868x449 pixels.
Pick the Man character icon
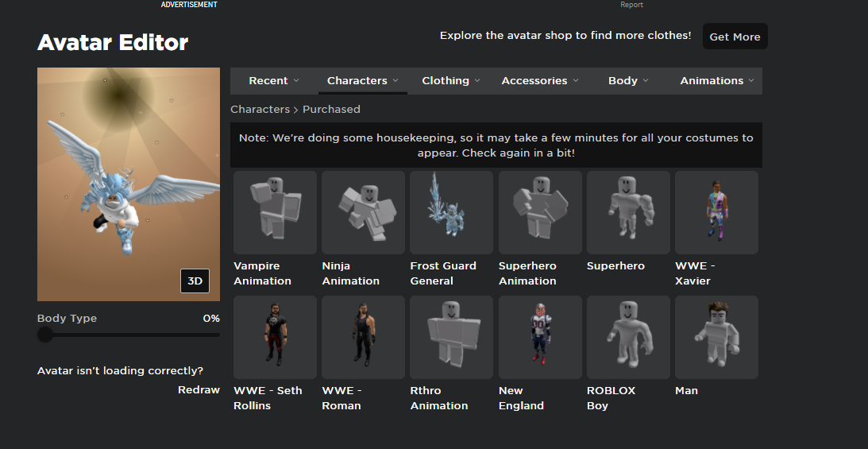click(716, 337)
